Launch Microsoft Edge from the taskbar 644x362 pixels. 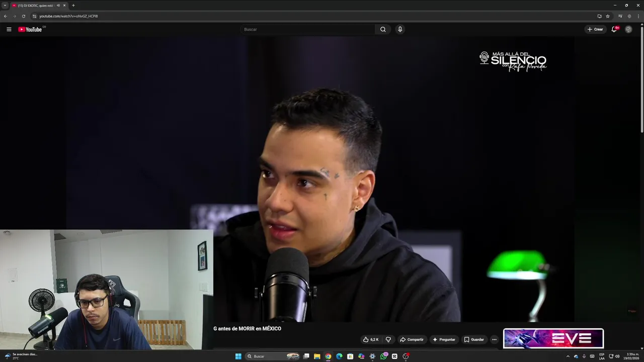(x=339, y=356)
